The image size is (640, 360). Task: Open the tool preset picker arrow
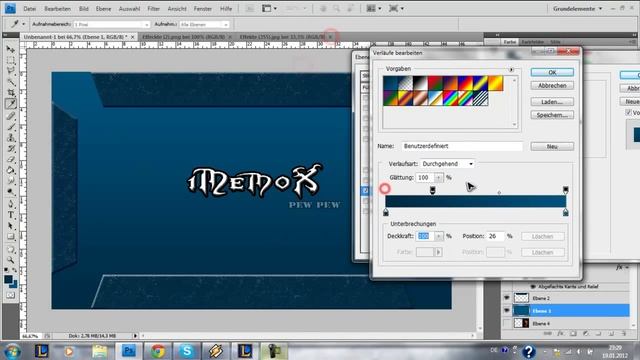[x=23, y=24]
